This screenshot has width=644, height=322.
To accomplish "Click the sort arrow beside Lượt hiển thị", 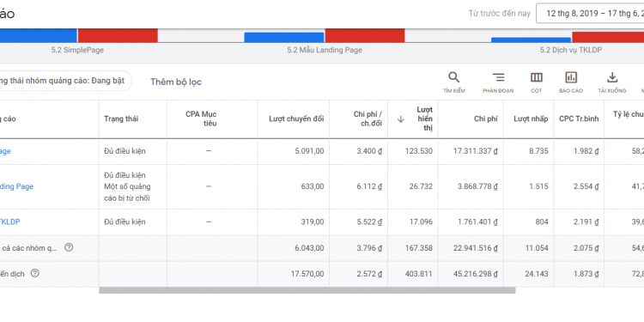I will [401, 119].
